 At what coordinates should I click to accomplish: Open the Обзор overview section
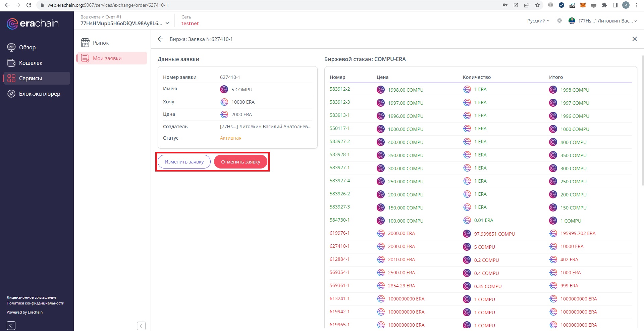pos(27,47)
